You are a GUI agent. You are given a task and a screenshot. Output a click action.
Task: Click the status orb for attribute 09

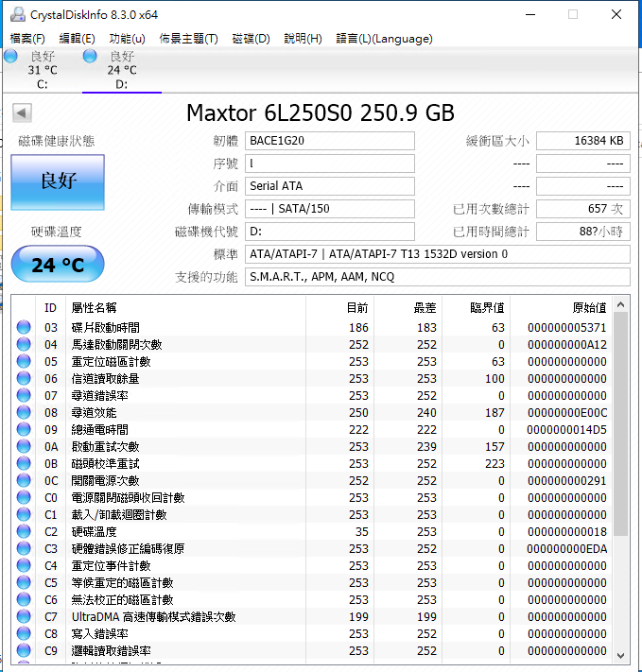(24, 429)
